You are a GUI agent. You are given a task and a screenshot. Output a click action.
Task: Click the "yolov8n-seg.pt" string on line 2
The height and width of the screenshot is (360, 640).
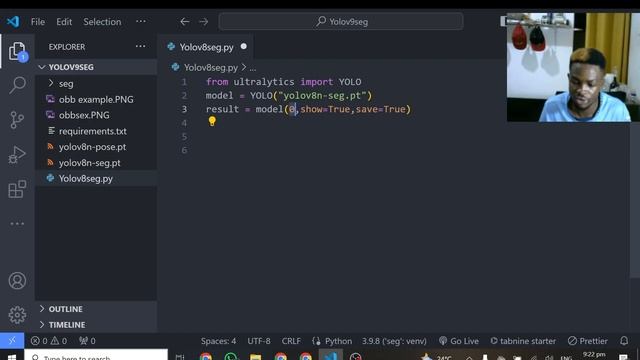322,96
